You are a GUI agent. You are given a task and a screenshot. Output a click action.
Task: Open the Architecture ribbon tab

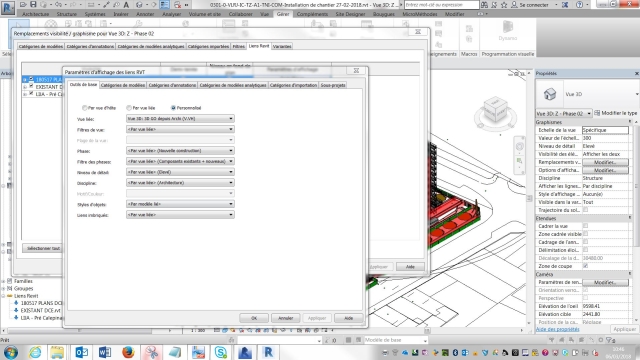click(36, 14)
